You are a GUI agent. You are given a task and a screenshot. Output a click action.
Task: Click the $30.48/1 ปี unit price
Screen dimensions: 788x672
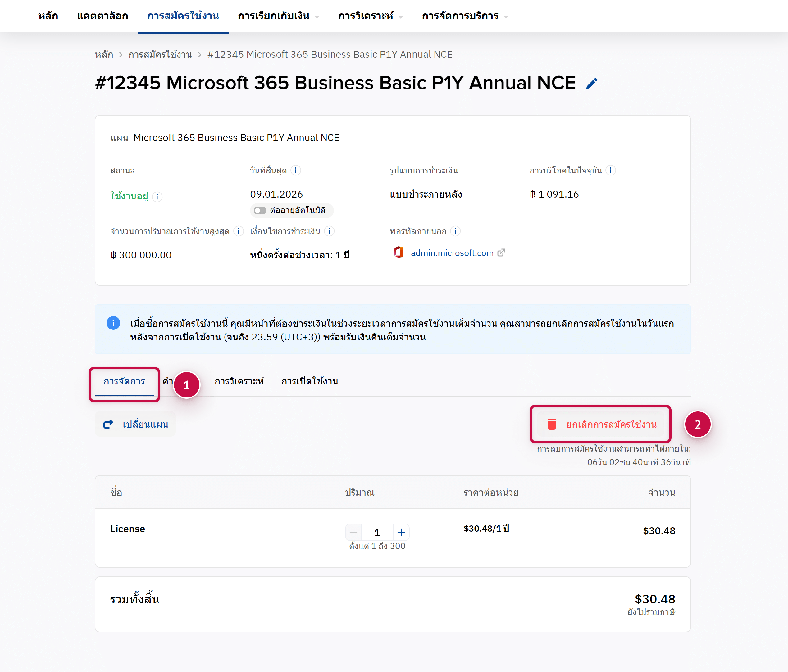click(486, 529)
